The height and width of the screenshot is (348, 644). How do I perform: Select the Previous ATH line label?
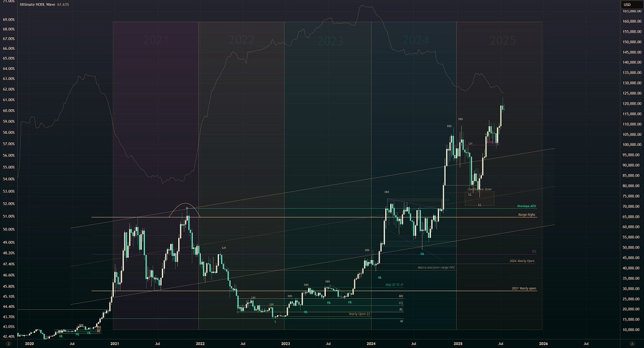coord(526,206)
